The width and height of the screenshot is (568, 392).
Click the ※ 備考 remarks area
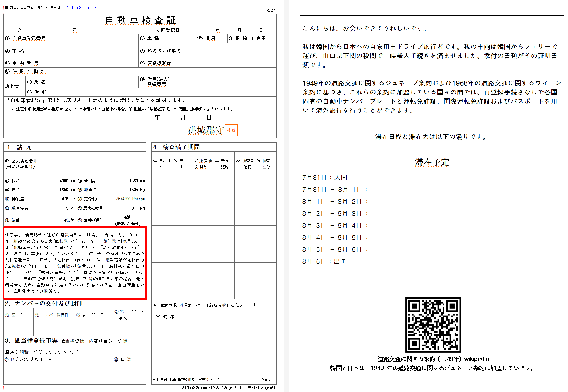coord(165,317)
